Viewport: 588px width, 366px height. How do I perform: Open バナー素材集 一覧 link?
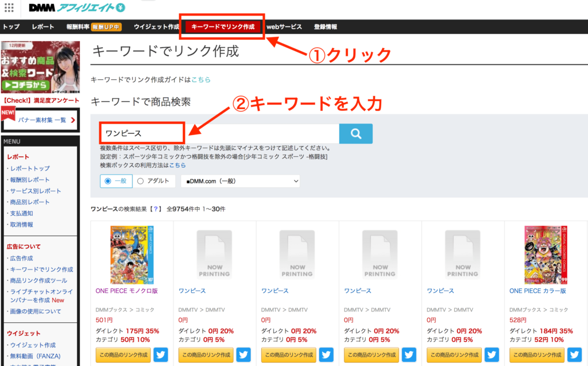(42, 120)
